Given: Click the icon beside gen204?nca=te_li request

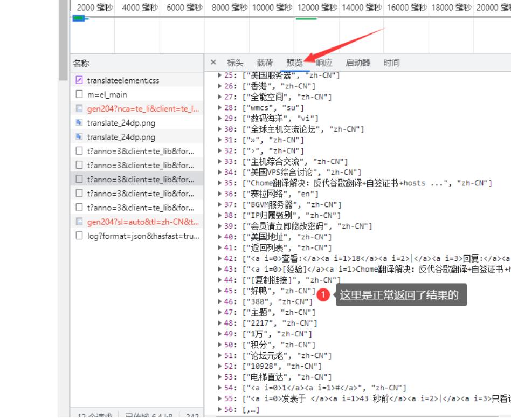Looking at the screenshot, I should click(x=79, y=108).
